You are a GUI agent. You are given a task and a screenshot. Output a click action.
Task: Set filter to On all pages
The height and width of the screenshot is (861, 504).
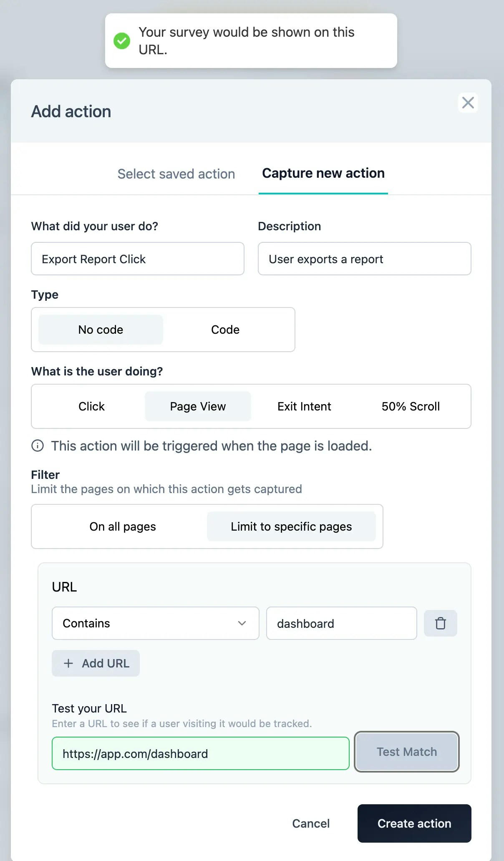click(123, 526)
